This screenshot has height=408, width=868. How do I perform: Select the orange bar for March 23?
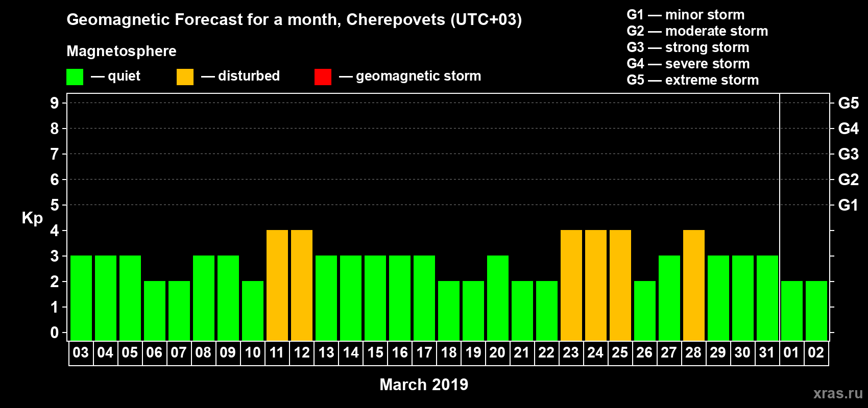pyautogui.click(x=571, y=285)
